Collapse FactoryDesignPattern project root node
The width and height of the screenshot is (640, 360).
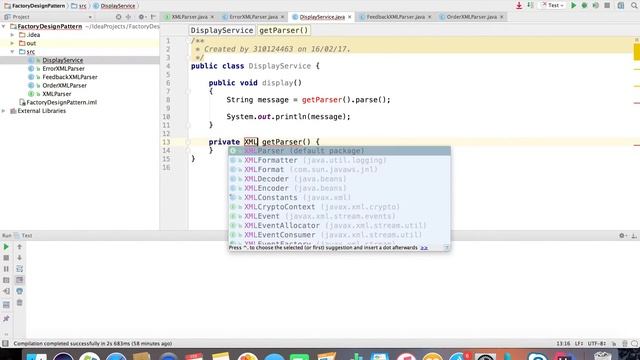(4, 26)
